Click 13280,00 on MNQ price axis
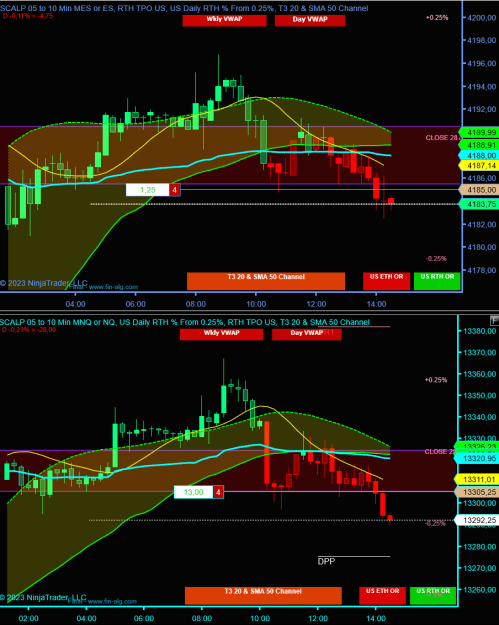Viewport: 499px width, 625px height. (x=480, y=546)
